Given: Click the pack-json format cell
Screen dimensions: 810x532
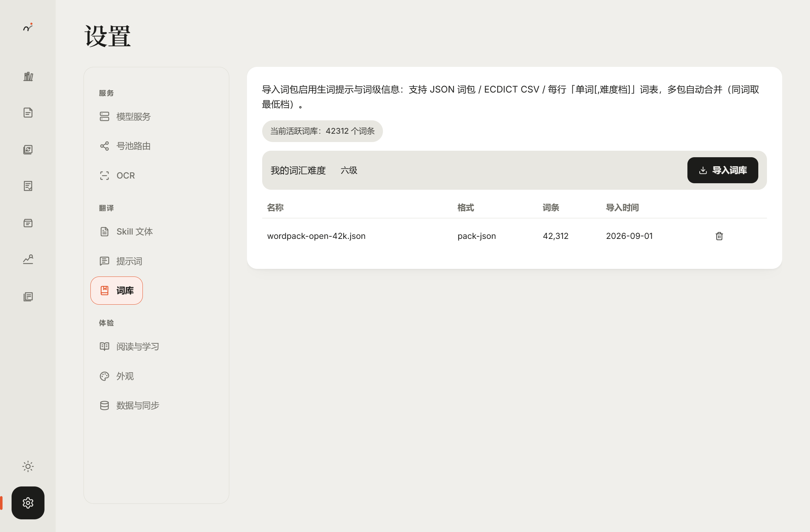Looking at the screenshot, I should [x=477, y=236].
